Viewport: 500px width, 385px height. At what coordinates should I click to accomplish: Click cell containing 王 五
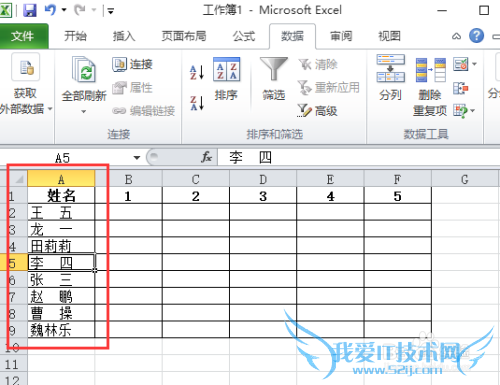[61, 212]
